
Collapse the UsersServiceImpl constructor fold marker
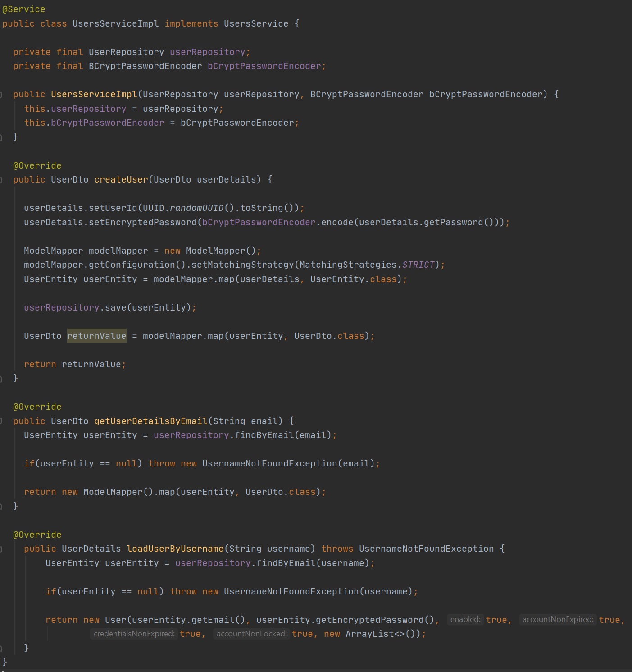click(x=1, y=95)
